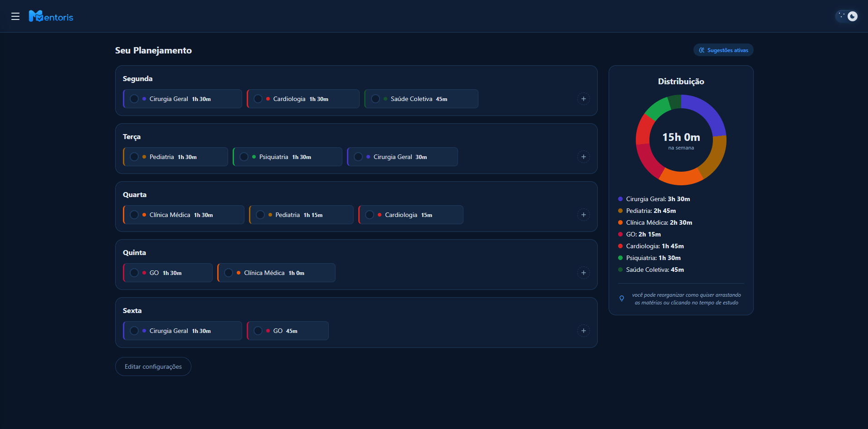868x429 pixels.
Task: Click the 1h 30m time on Segunda Cardiologia
Action: coord(319,99)
